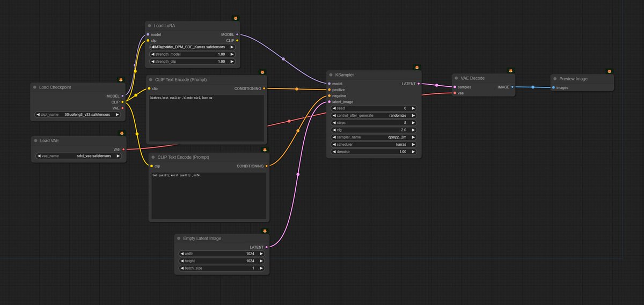
Task: Collapse the Preview Image node via title dot
Action: 554,79
